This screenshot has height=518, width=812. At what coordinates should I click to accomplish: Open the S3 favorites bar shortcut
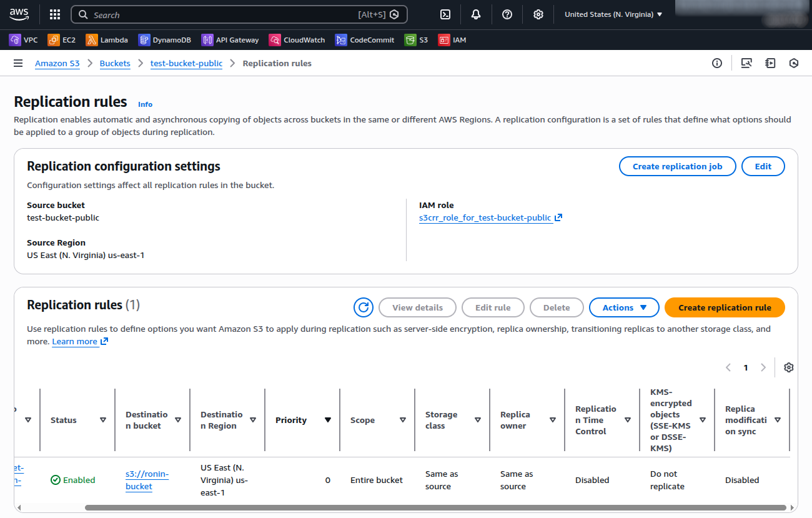click(417, 40)
